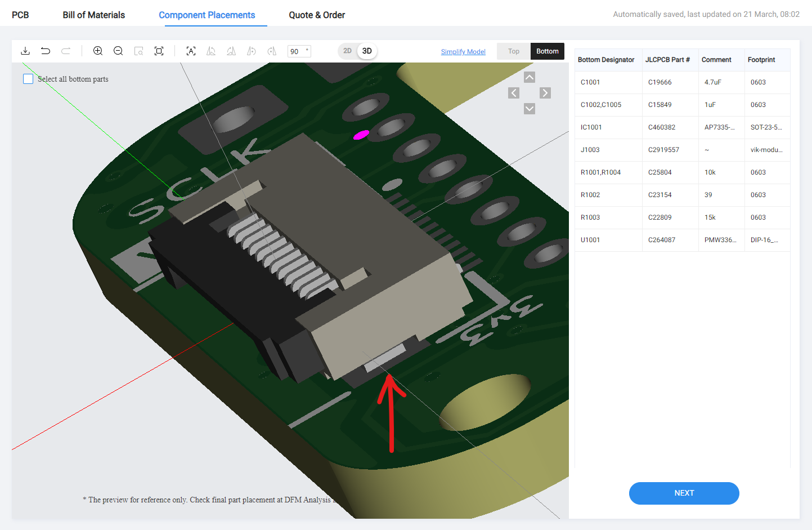
Task: Switch preview to 2D mode
Action: [x=348, y=51]
